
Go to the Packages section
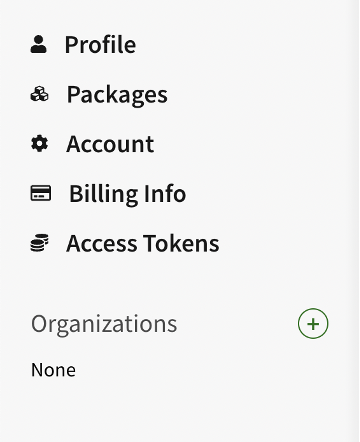(x=99, y=94)
